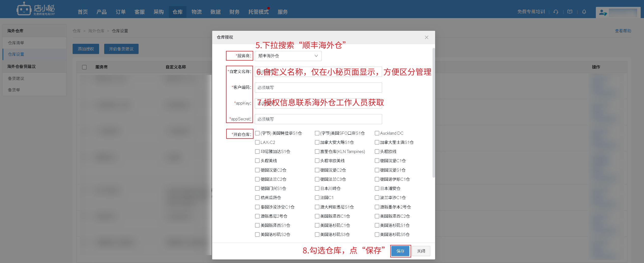644x263 pixels.
Task: Check the Auckland DC warehouse box
Action: 377,133
